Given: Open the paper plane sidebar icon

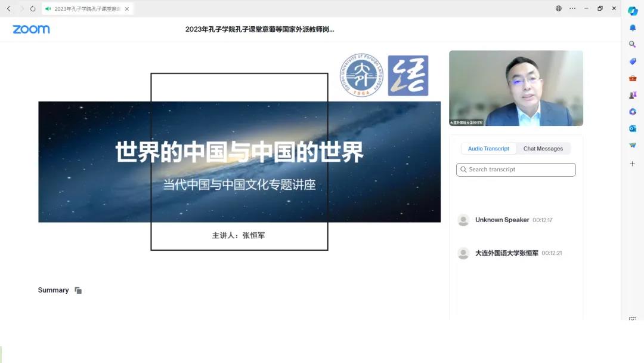Looking at the screenshot, I should coord(633,145).
